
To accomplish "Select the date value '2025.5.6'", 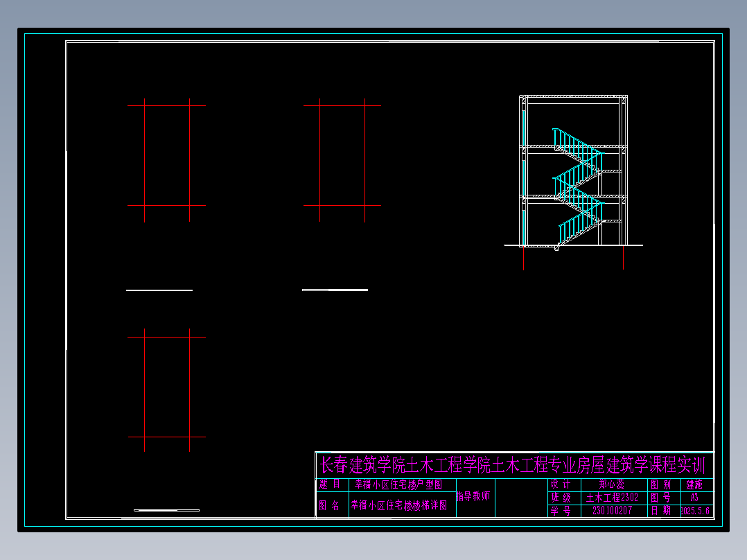I will point(695,511).
